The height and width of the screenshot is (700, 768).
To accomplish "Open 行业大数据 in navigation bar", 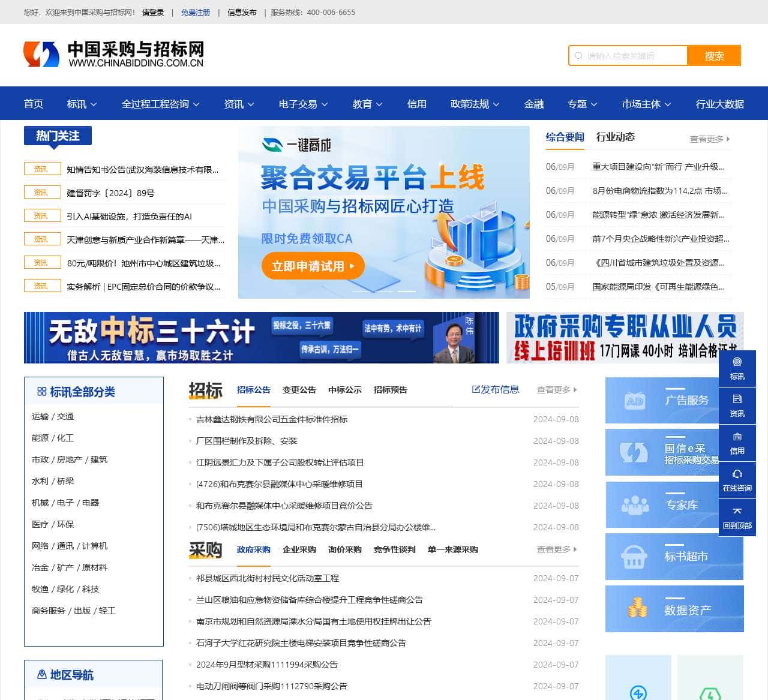I will pyautogui.click(x=719, y=104).
